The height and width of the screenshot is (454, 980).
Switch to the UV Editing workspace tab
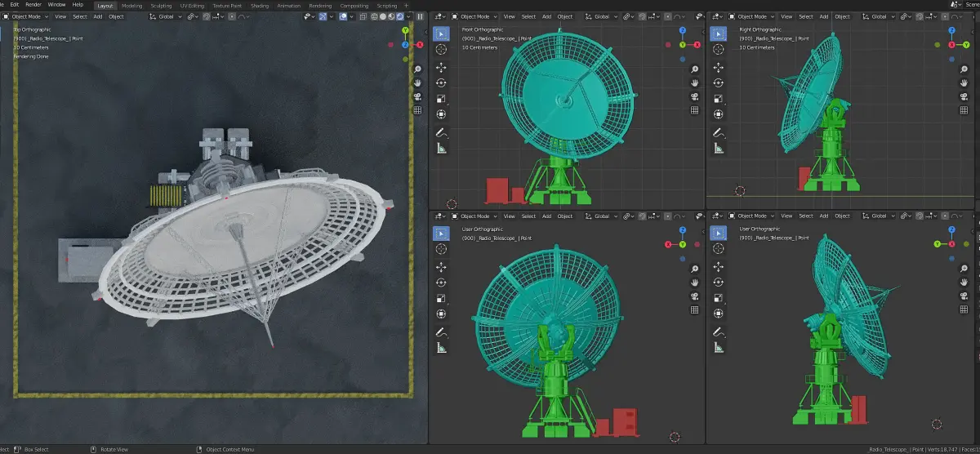[192, 5]
